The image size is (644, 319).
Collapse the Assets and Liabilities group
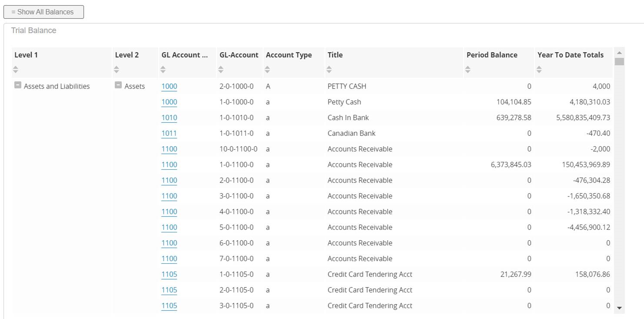pos(18,85)
